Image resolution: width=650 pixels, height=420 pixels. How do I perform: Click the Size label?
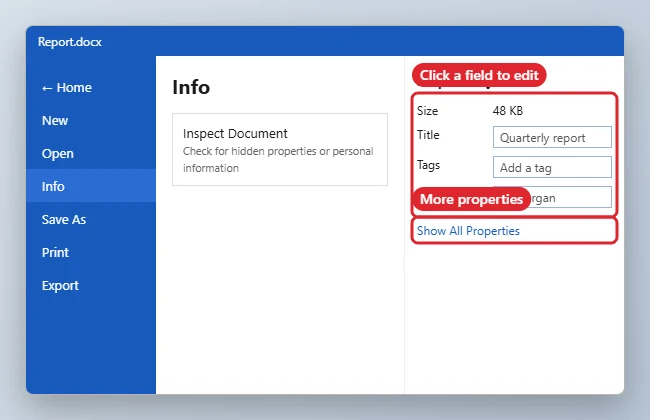427,111
